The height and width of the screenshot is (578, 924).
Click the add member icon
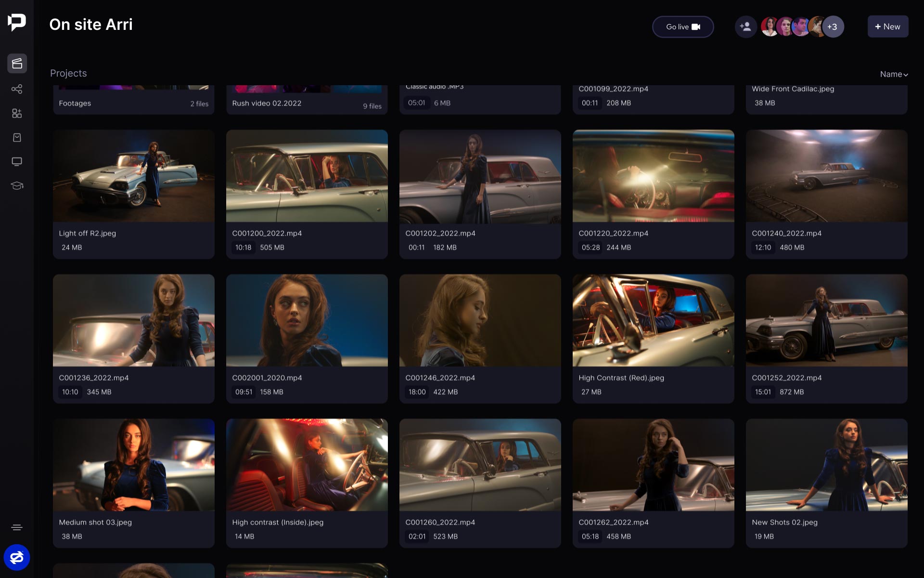(x=745, y=26)
